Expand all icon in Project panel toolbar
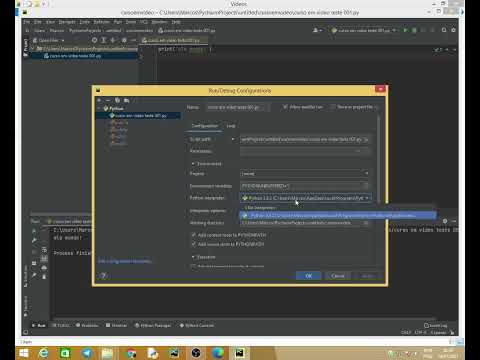This screenshot has width=480, height=360. point(104,40)
